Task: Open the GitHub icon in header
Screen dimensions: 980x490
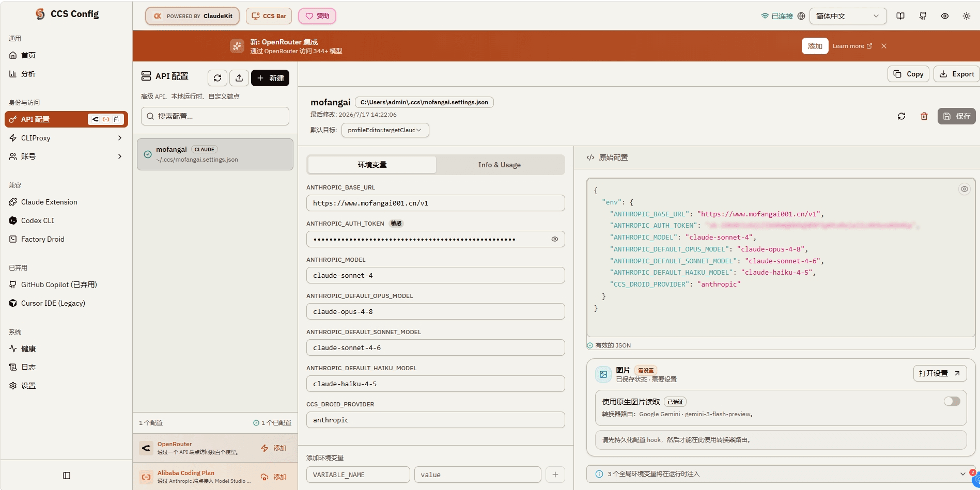Action: 923,16
